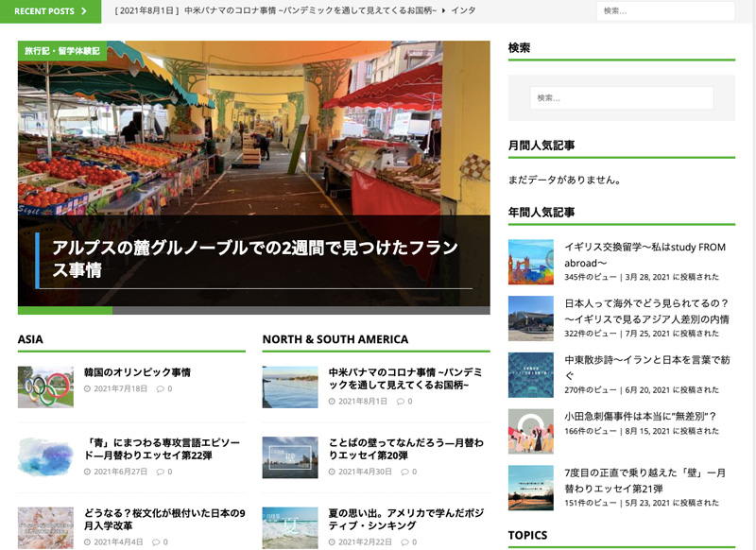Click the 夏 ocean wave thumbnail
Screen dimensions: 756x550
click(290, 528)
